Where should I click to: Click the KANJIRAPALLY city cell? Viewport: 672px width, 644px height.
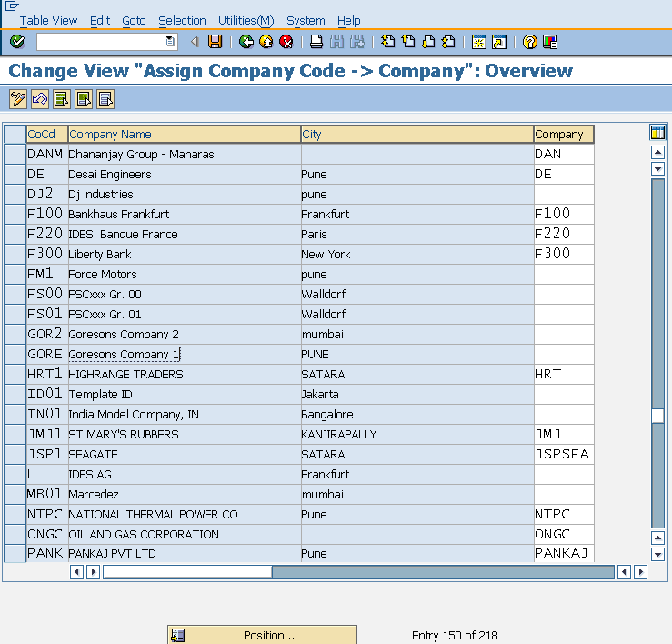[x=417, y=434]
